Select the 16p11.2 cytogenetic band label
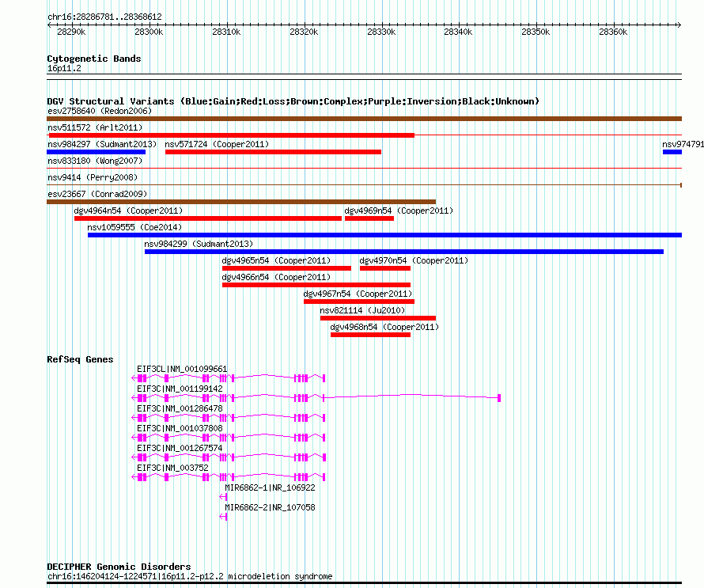This screenshot has width=704, height=588. pos(64,68)
